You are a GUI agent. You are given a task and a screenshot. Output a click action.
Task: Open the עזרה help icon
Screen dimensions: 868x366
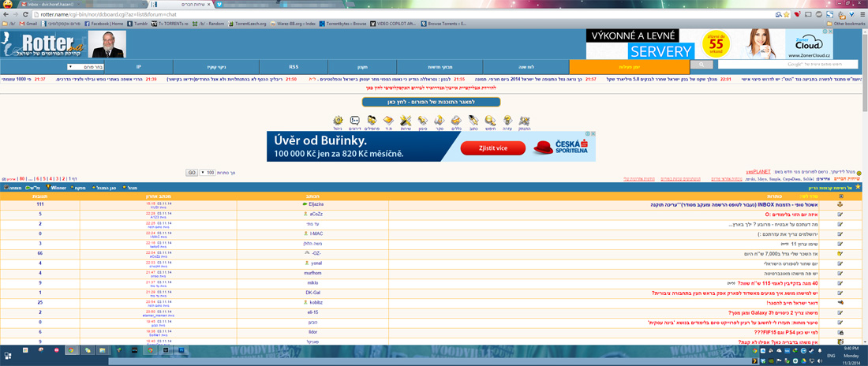pyautogui.click(x=507, y=120)
